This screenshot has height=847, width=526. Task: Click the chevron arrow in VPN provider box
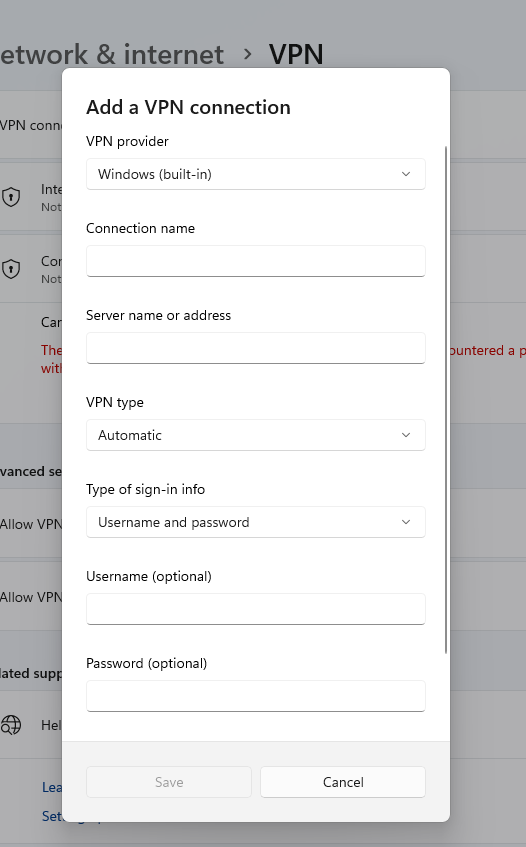point(406,174)
